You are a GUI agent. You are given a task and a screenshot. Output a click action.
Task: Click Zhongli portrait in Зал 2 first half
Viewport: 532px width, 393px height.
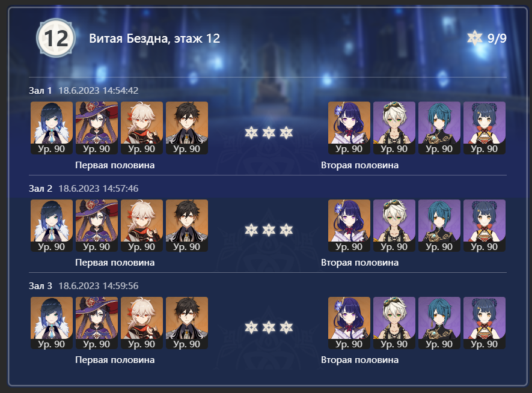(187, 225)
